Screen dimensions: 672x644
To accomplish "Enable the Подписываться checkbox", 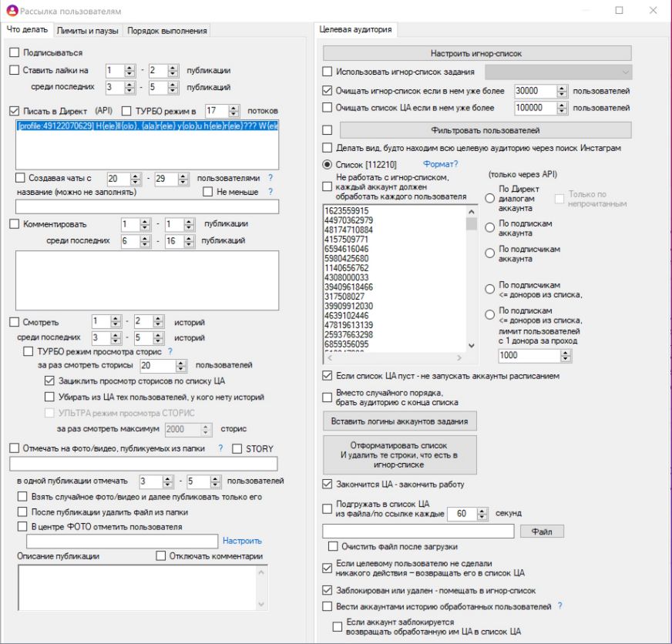I will pos(15,53).
